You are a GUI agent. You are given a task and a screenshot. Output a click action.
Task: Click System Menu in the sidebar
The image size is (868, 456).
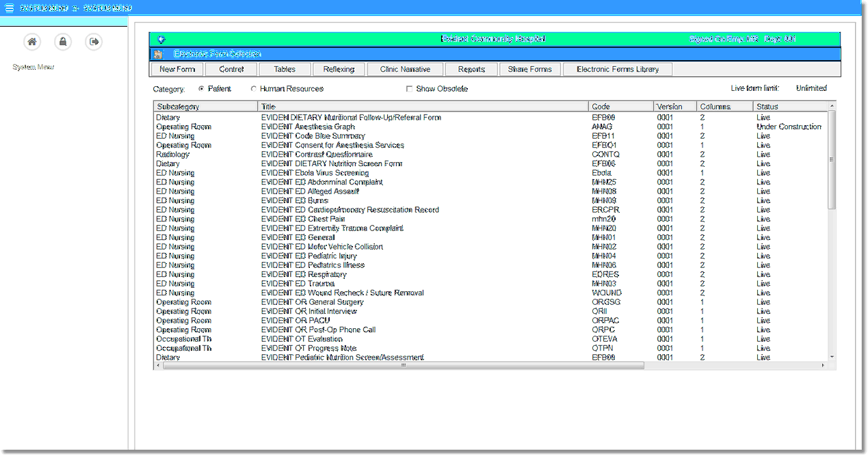(x=33, y=67)
